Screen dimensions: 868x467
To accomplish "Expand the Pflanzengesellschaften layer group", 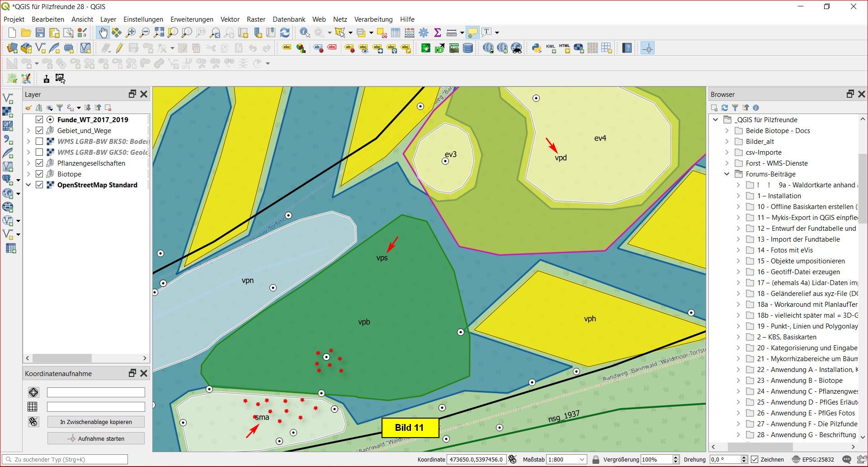I will pyautogui.click(x=28, y=163).
